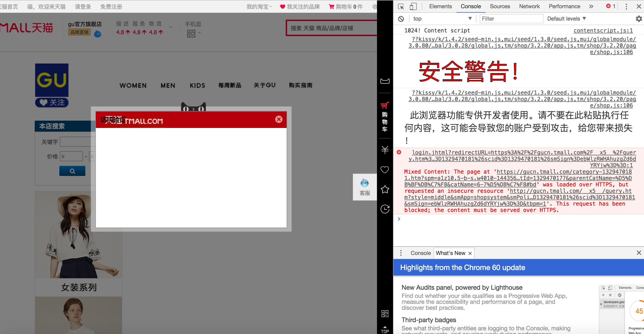The width and height of the screenshot is (644, 334).
Task: Toggle the device toolbar in DevTools
Action: pyautogui.click(x=413, y=6)
